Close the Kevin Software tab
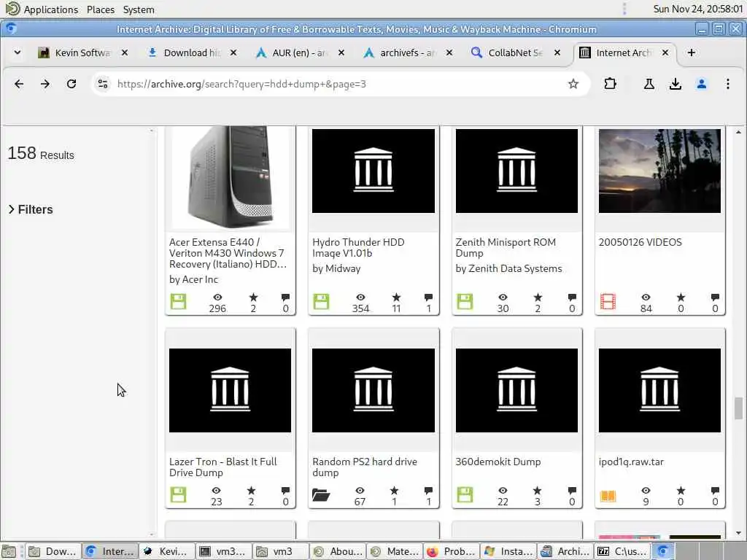 (x=125, y=52)
